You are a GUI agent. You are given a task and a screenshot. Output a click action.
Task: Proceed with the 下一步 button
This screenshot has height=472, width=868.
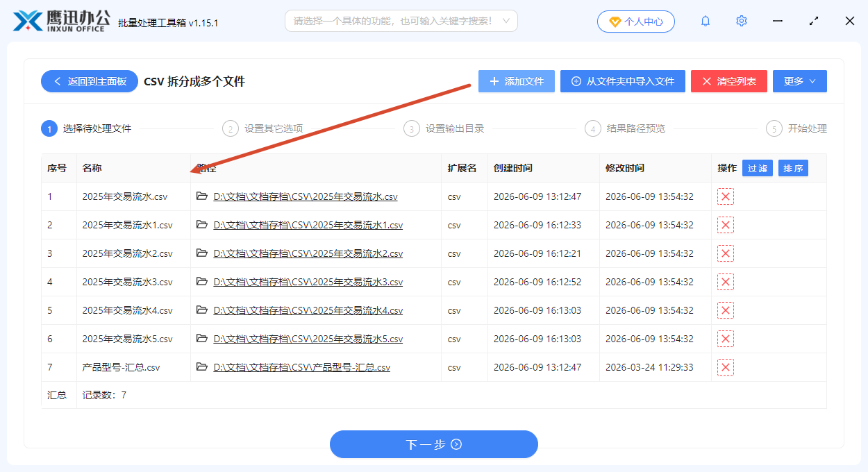pyautogui.click(x=434, y=444)
